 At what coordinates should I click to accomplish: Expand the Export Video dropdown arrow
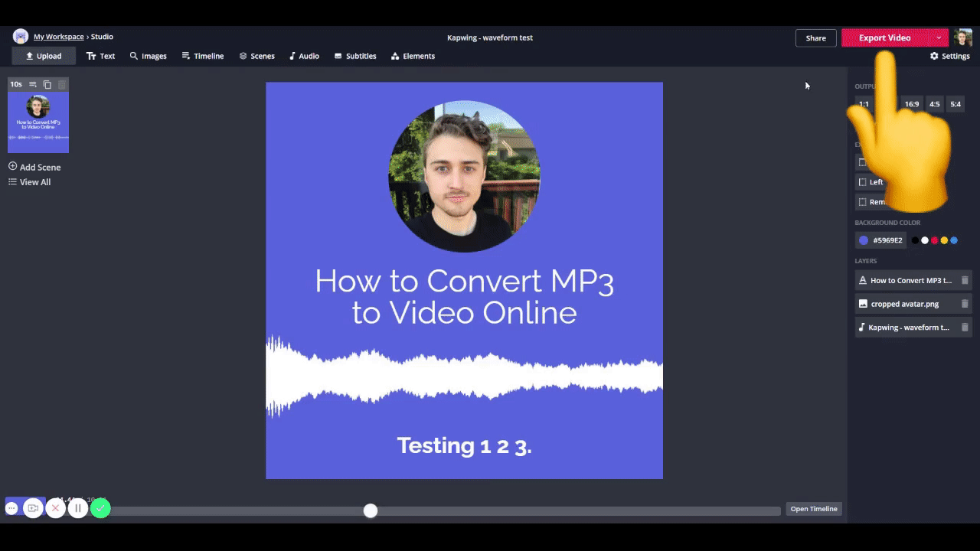(x=939, y=37)
